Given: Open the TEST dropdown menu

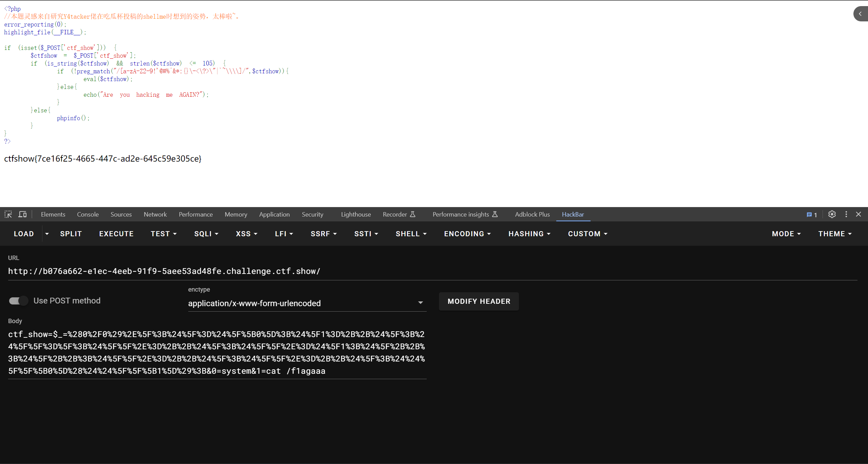Looking at the screenshot, I should 164,234.
